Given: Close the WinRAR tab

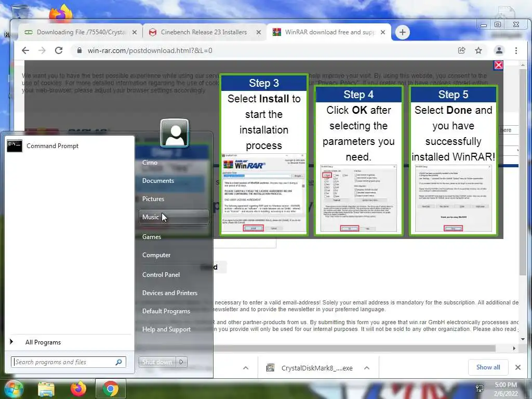Looking at the screenshot, I should click(383, 32).
